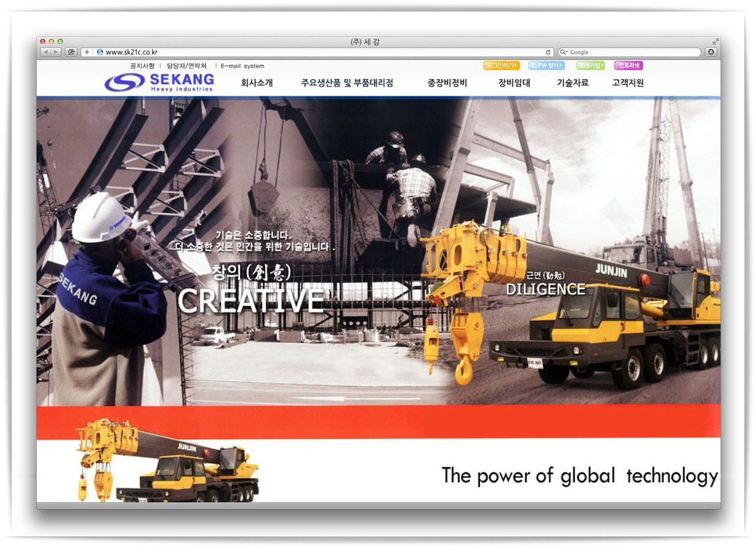Open the 고객지원 menu
Viewport: 756px width, 548px height.
click(628, 83)
